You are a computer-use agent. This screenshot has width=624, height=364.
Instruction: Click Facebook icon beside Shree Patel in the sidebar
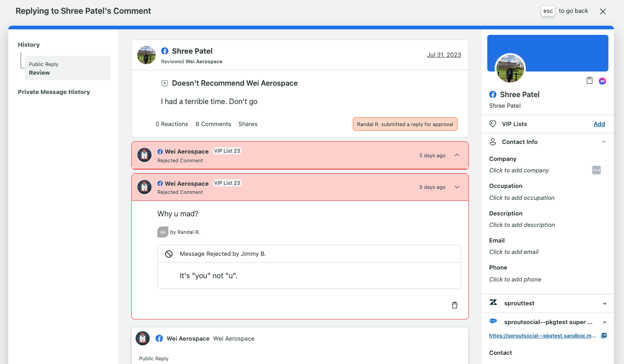[x=493, y=94]
